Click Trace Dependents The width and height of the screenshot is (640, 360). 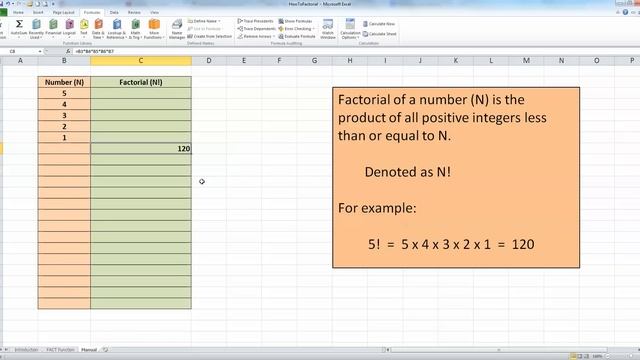[257, 29]
